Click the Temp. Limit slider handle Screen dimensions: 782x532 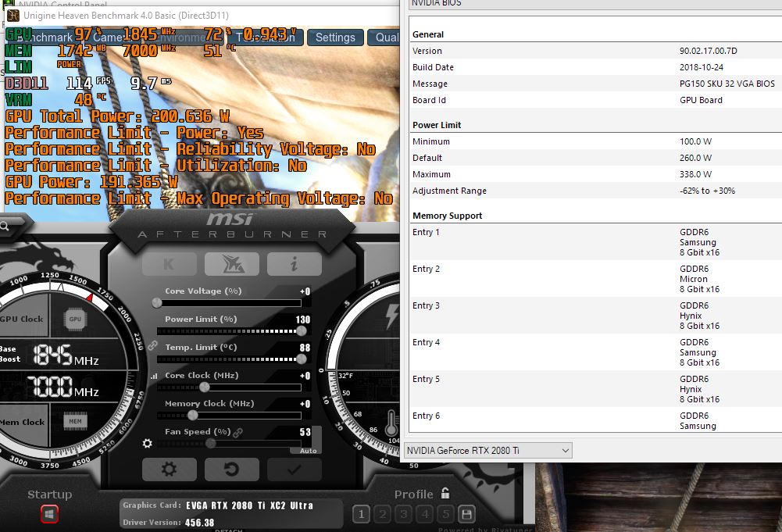click(x=302, y=359)
